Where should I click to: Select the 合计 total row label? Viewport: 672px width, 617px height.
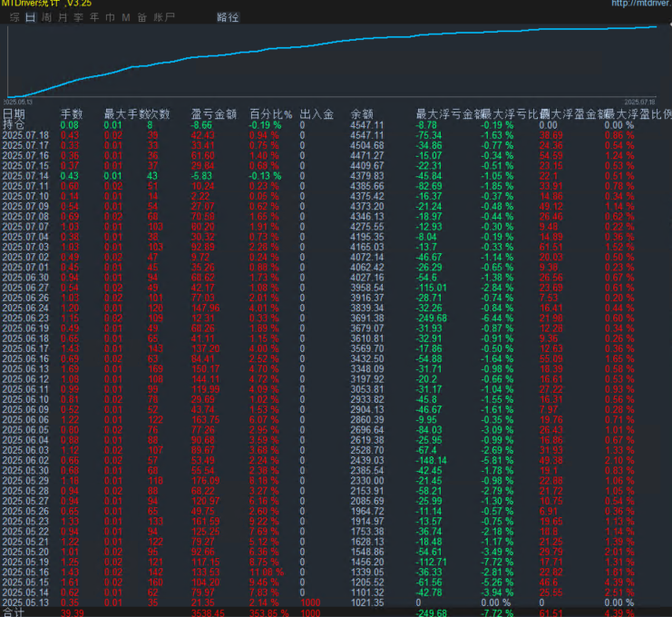(x=14, y=612)
